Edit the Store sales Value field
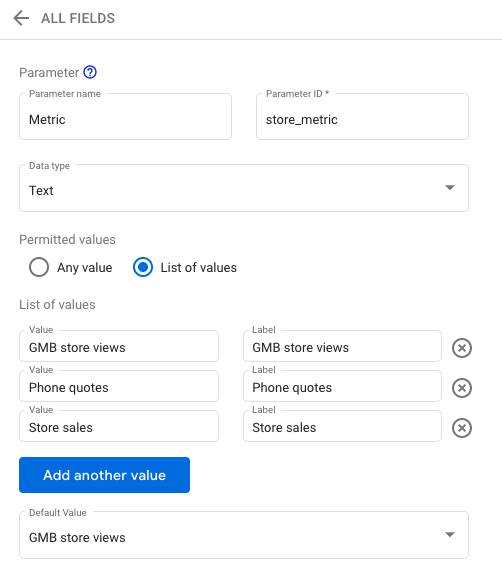Image resolution: width=502 pixels, height=566 pixels. tap(119, 426)
